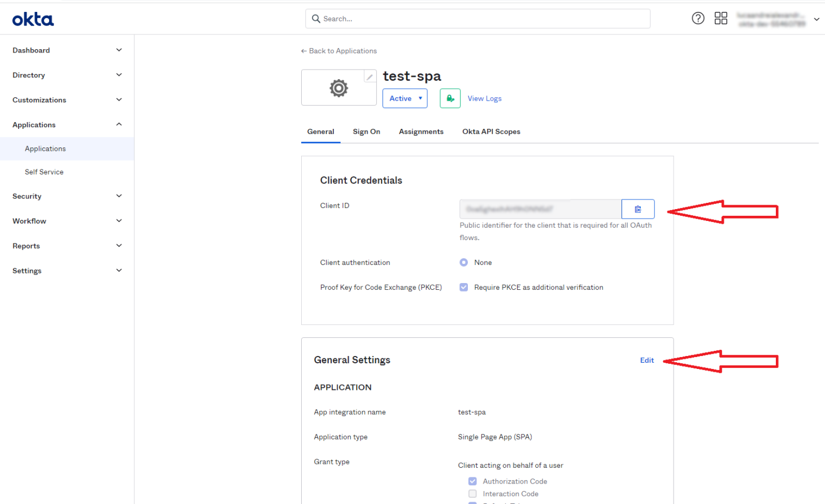Click the gear app logo thumbnail
Viewport: 825px width, 504px height.
point(338,88)
